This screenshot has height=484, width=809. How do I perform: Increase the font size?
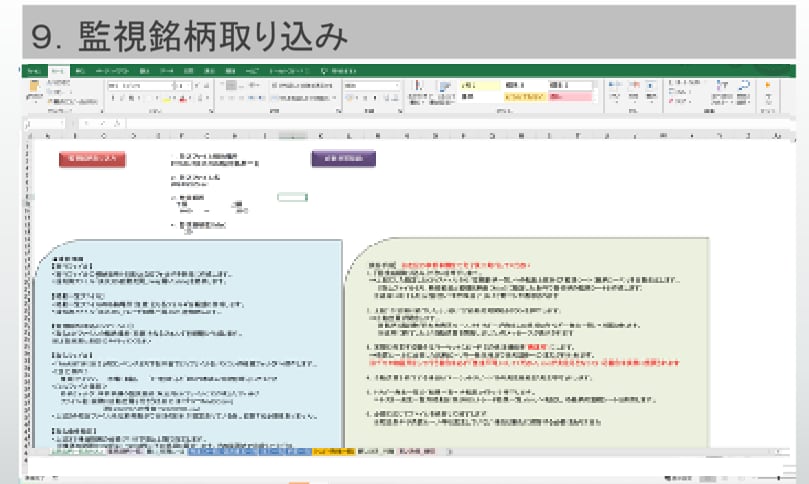197,86
